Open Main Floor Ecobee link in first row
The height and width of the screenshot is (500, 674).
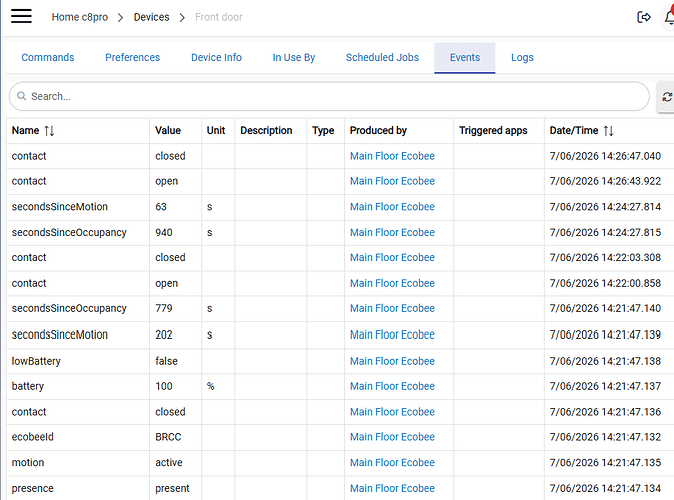click(x=392, y=156)
